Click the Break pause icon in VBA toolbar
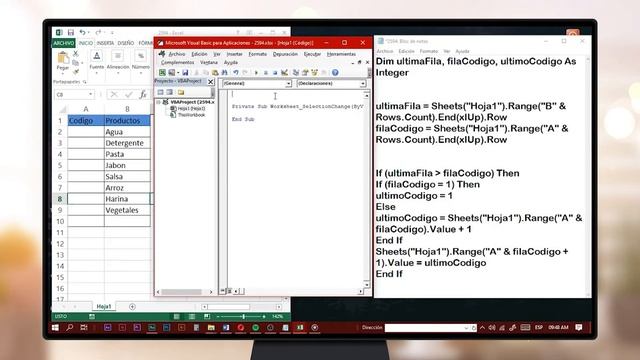640x360 pixels. pyautogui.click(x=266, y=73)
